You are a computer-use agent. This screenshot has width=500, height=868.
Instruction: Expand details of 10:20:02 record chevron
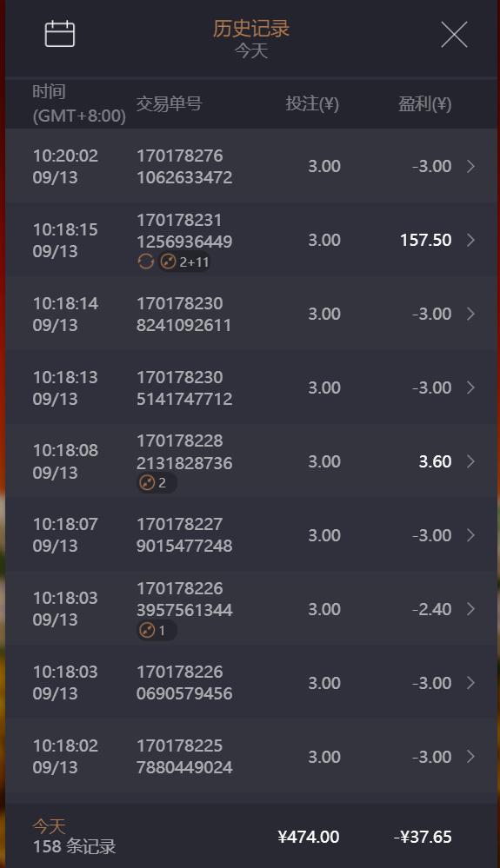click(470, 166)
